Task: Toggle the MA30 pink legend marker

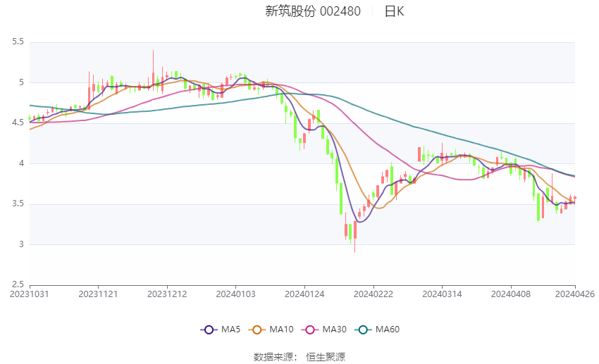Action: click(x=310, y=330)
